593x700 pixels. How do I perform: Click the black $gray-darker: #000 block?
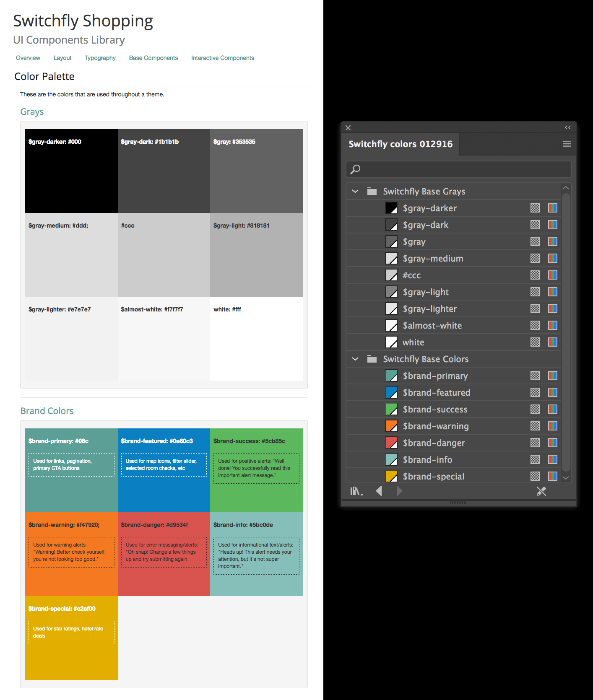click(71, 171)
